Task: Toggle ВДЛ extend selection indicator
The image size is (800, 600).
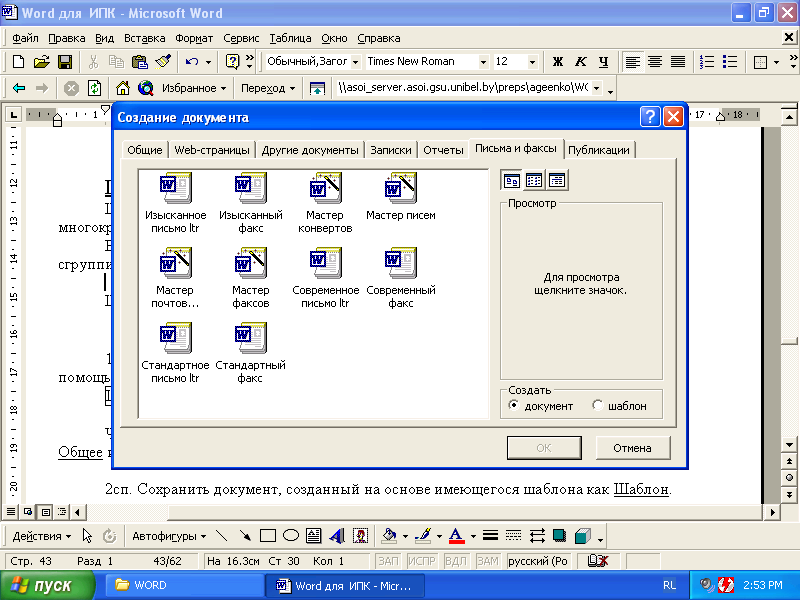Action: (456, 561)
